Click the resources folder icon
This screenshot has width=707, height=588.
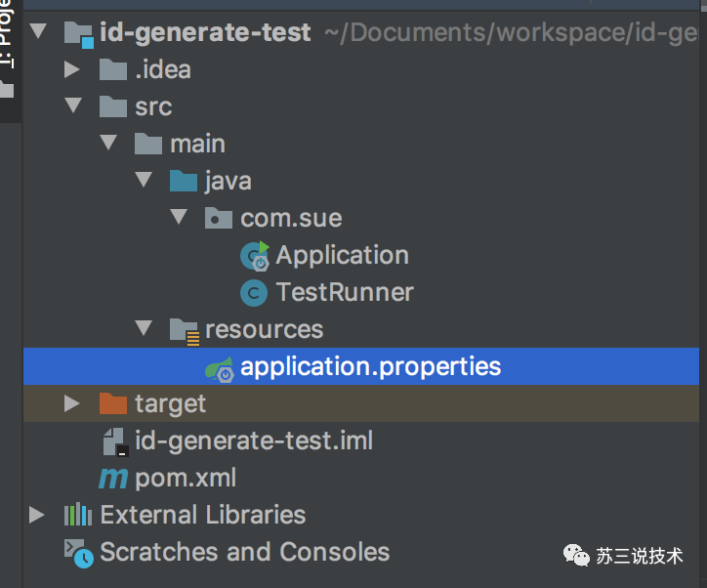pos(185,330)
